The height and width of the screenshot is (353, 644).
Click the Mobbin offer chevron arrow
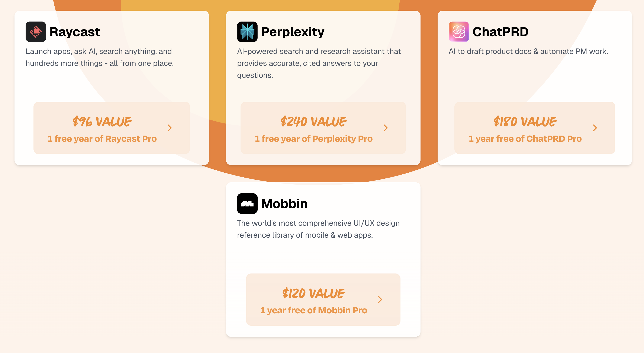coord(380,299)
